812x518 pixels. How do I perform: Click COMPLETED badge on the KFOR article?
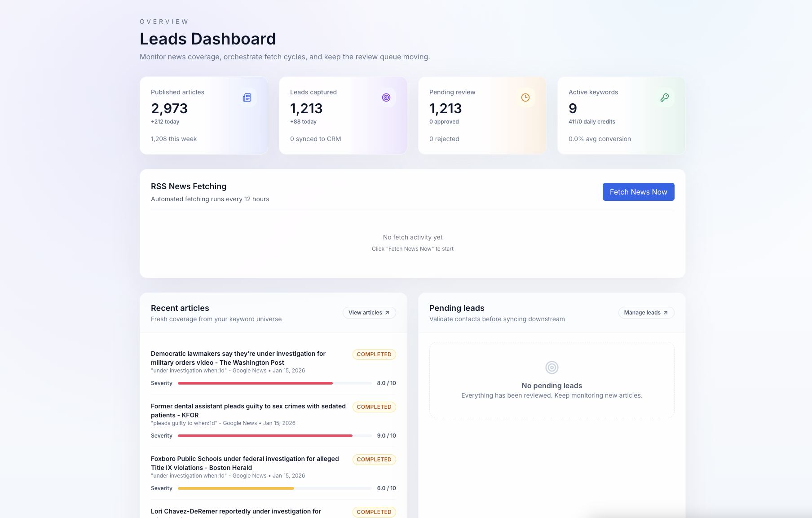point(374,407)
